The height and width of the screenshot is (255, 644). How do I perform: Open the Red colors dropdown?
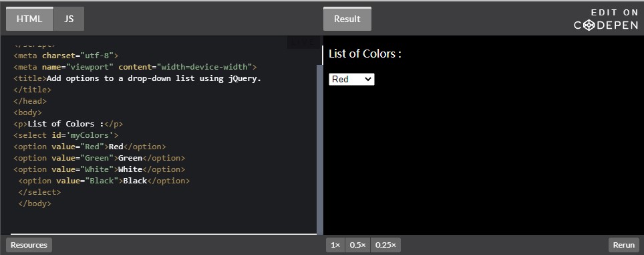(351, 80)
